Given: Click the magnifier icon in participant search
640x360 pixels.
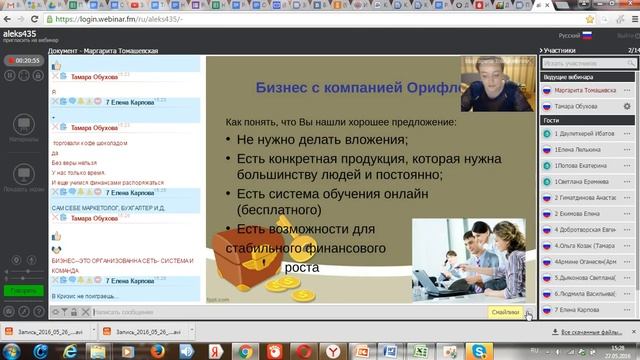Looking at the screenshot, I should [631, 63].
